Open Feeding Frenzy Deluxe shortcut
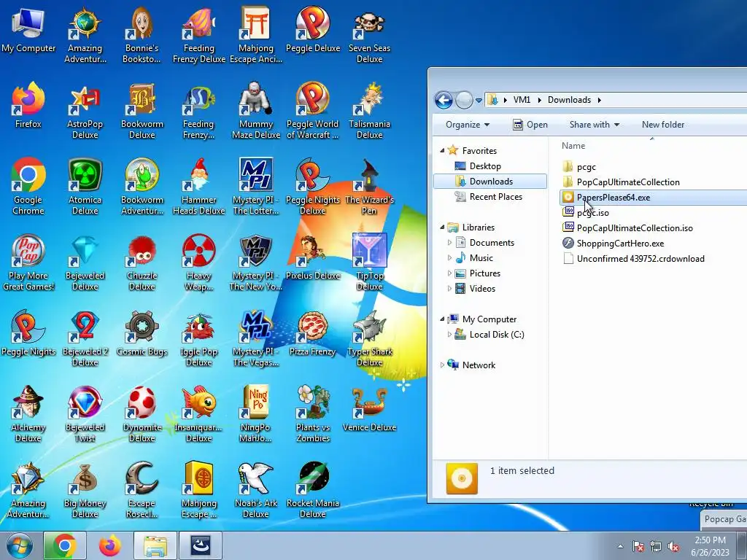Screen dimensions: 747x560 [199, 34]
